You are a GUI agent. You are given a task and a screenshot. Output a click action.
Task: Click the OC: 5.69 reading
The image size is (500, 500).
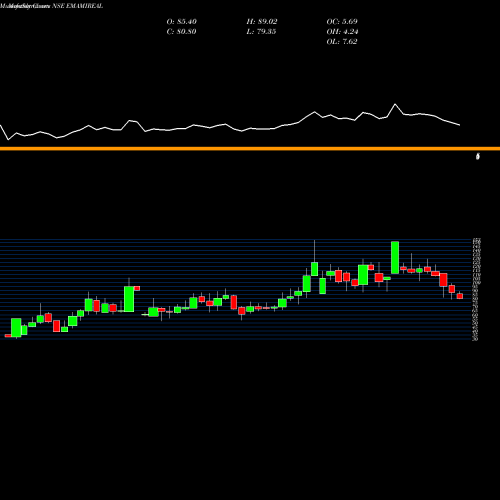pyautogui.click(x=342, y=22)
